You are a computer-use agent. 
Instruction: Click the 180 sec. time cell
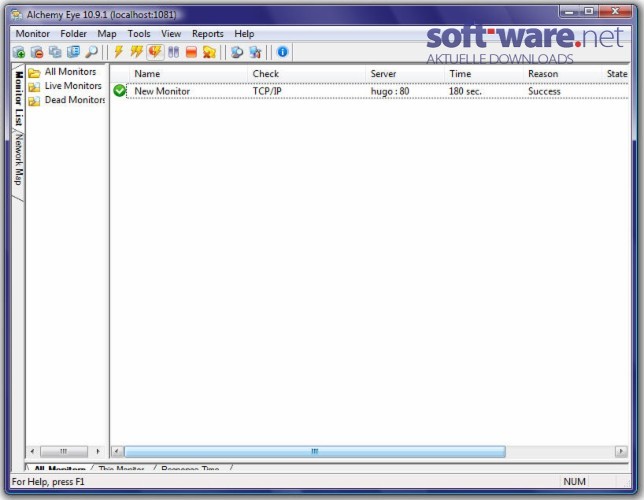point(465,91)
